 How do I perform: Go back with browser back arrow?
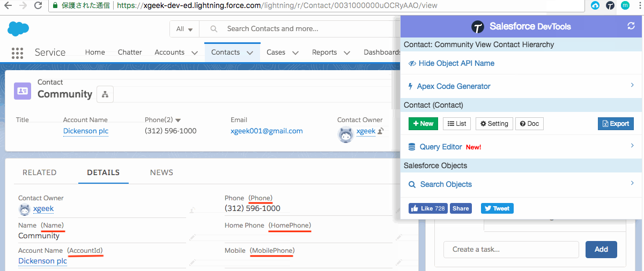click(x=8, y=5)
